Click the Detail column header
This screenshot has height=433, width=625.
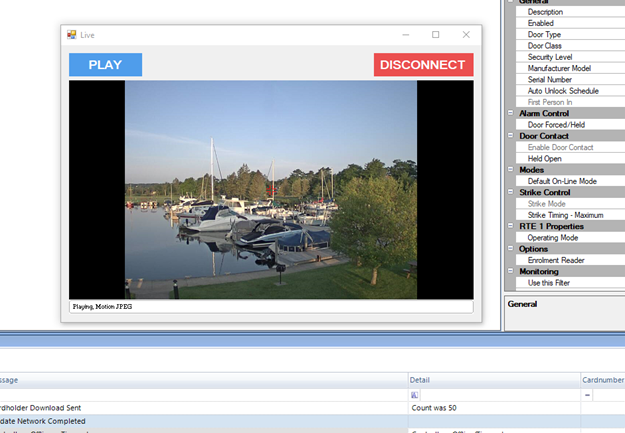point(494,380)
